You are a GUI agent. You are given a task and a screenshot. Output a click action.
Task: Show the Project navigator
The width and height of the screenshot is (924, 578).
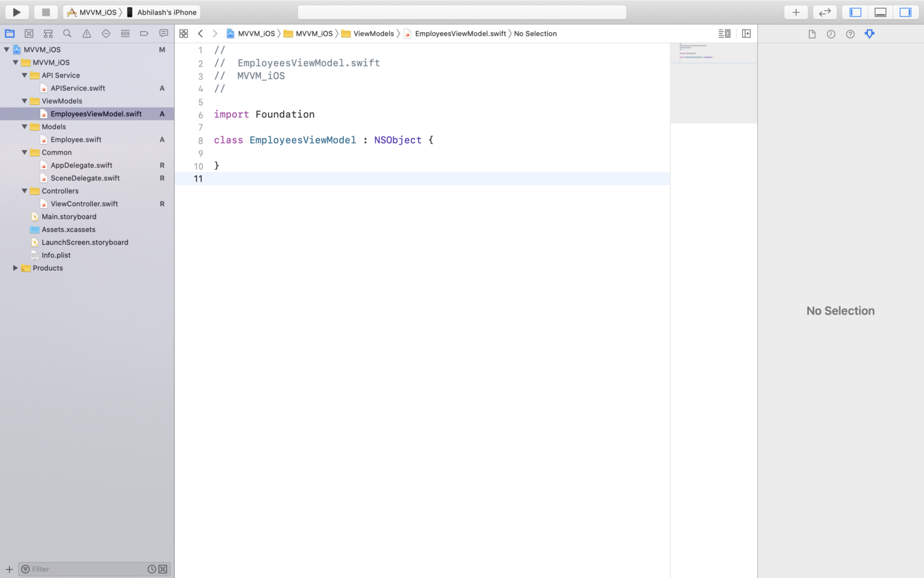coord(10,34)
